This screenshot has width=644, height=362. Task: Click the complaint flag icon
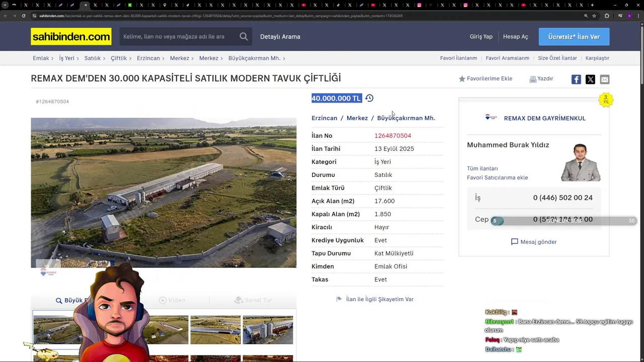[339, 299]
